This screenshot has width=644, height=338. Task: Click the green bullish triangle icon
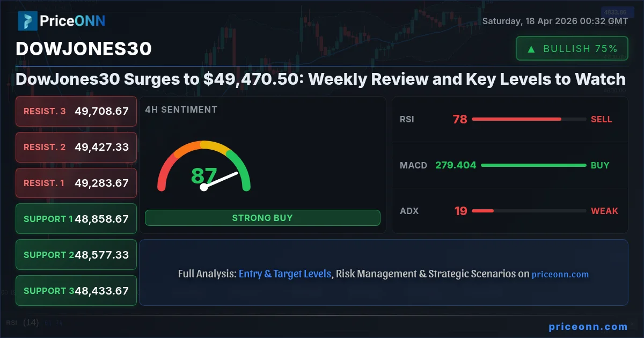coord(531,49)
